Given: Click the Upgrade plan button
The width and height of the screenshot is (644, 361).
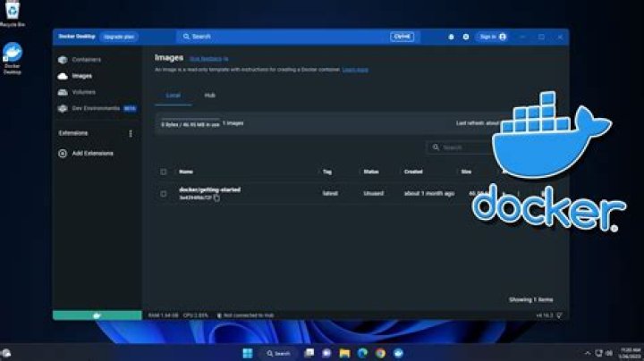Looking at the screenshot, I should 119,37.
